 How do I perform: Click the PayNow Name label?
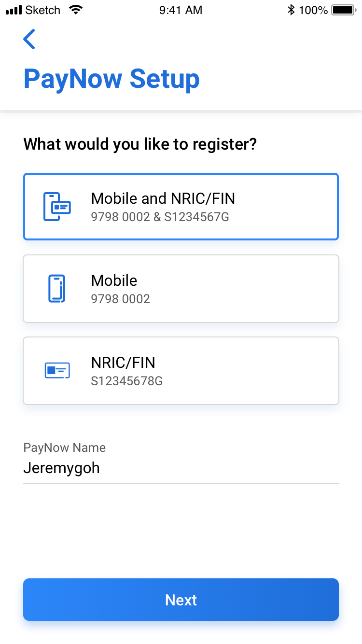point(64,448)
